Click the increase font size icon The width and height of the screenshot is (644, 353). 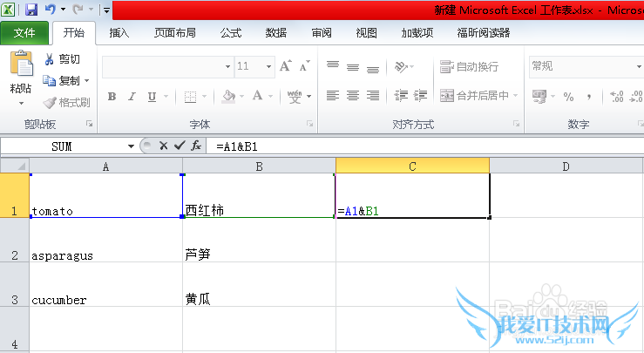[x=286, y=65]
